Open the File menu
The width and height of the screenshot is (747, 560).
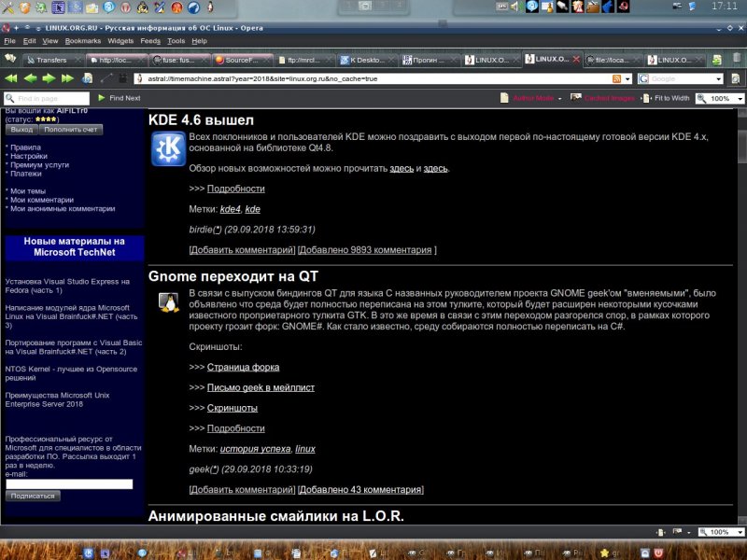[x=9, y=41]
